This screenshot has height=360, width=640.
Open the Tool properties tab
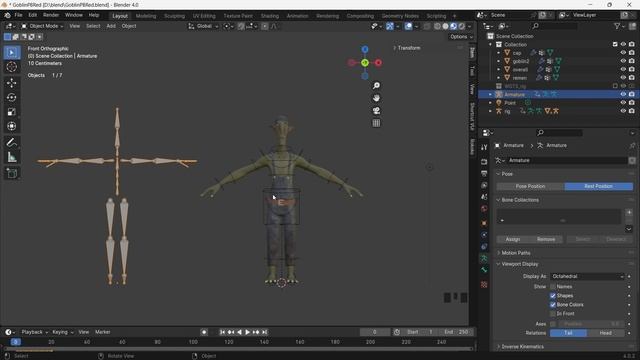484,147
